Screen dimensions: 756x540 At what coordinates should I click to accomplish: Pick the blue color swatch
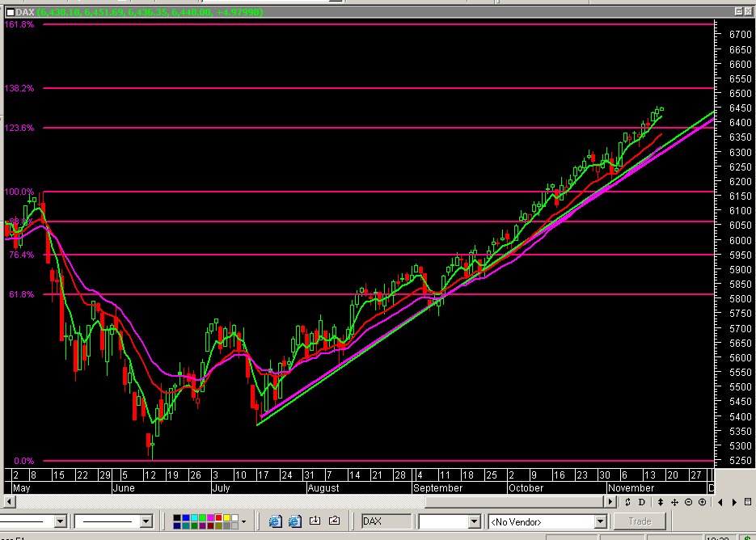[186, 518]
